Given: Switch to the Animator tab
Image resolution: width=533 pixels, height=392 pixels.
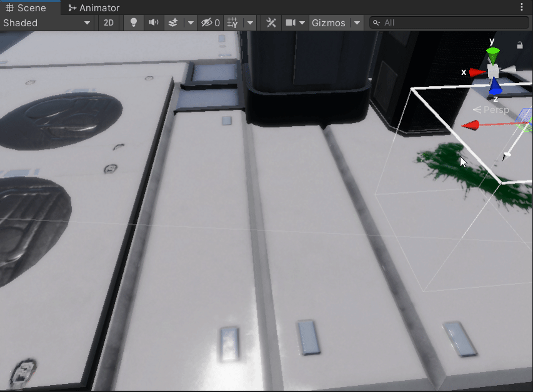Looking at the screenshot, I should 93,7.
